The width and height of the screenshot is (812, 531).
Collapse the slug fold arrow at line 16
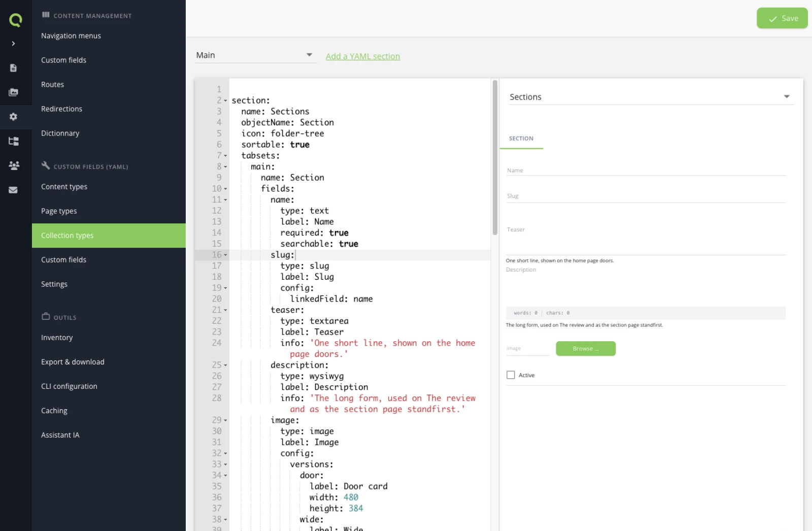(x=226, y=255)
